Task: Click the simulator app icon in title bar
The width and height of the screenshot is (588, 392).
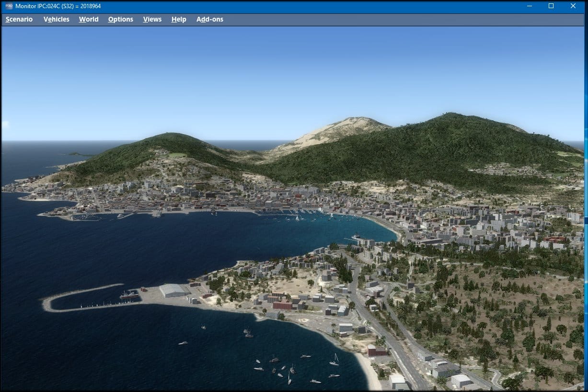Action: [9, 6]
